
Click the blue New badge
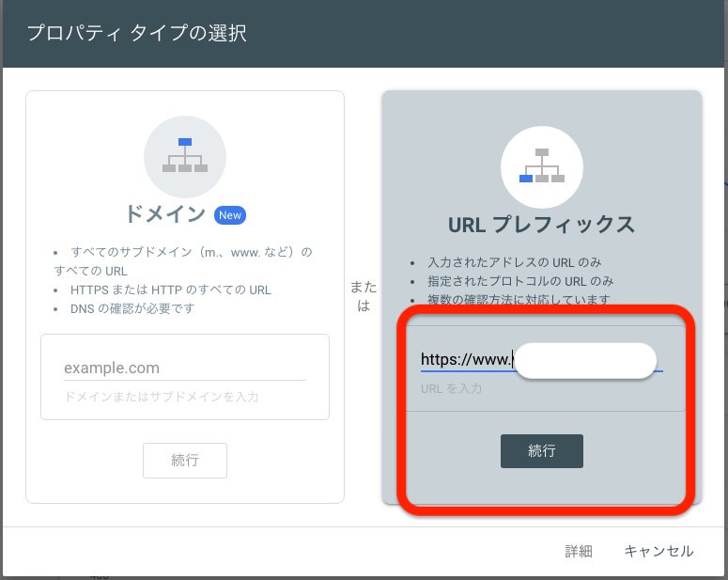click(229, 215)
